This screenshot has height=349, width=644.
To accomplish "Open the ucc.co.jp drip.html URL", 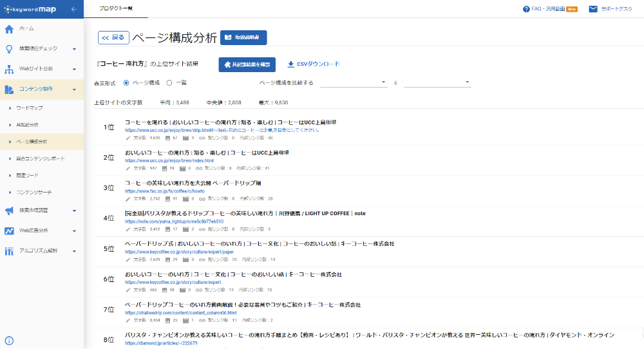I will 222,130.
